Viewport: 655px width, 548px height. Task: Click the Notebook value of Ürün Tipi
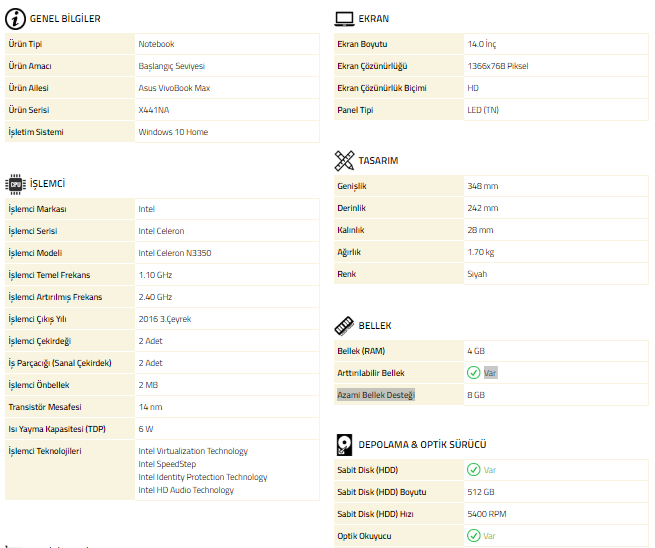coord(156,44)
